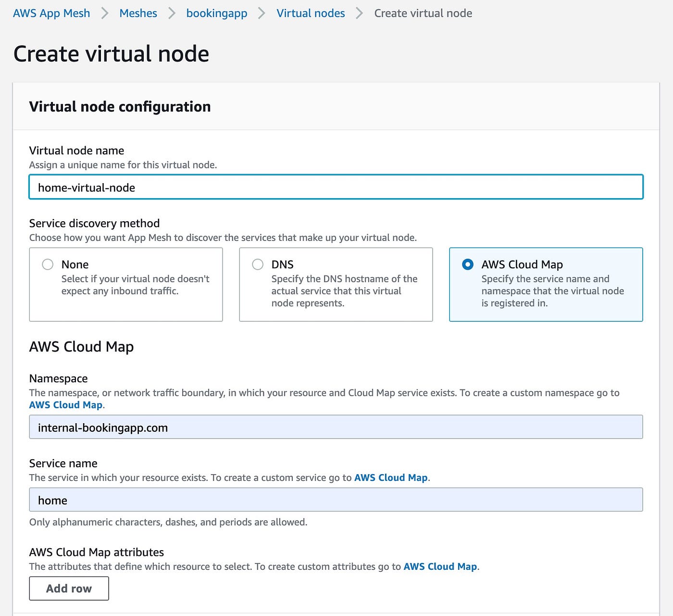673x616 pixels.
Task: Click the 'Assign a unique name' helper text
Action: click(x=123, y=165)
